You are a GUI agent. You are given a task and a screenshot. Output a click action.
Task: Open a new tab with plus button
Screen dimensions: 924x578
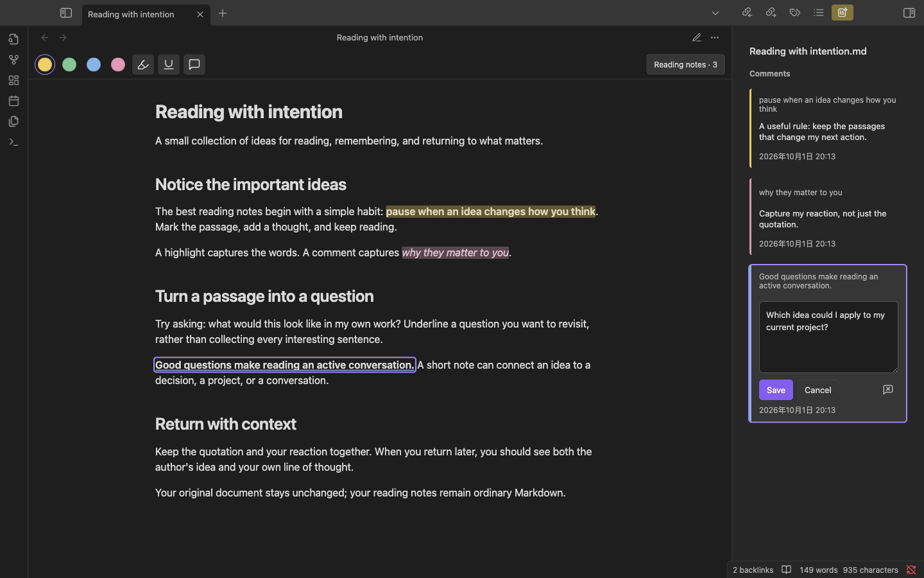pos(223,13)
